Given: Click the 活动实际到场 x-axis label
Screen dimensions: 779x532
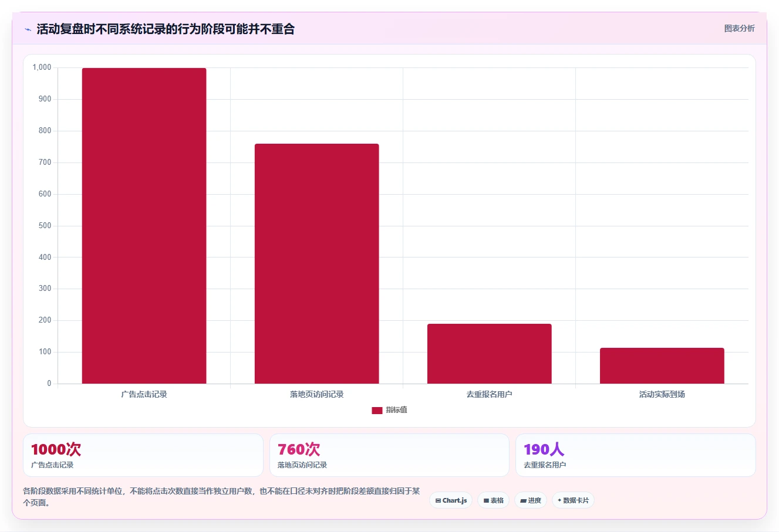Looking at the screenshot, I should (662, 394).
